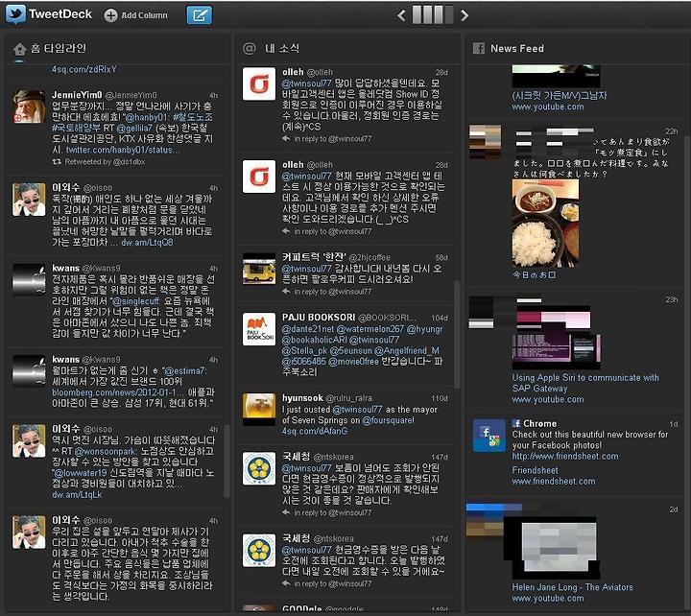Open the 4sq.com/dAfanG link
This screenshot has width=691, height=616.
pos(315,432)
